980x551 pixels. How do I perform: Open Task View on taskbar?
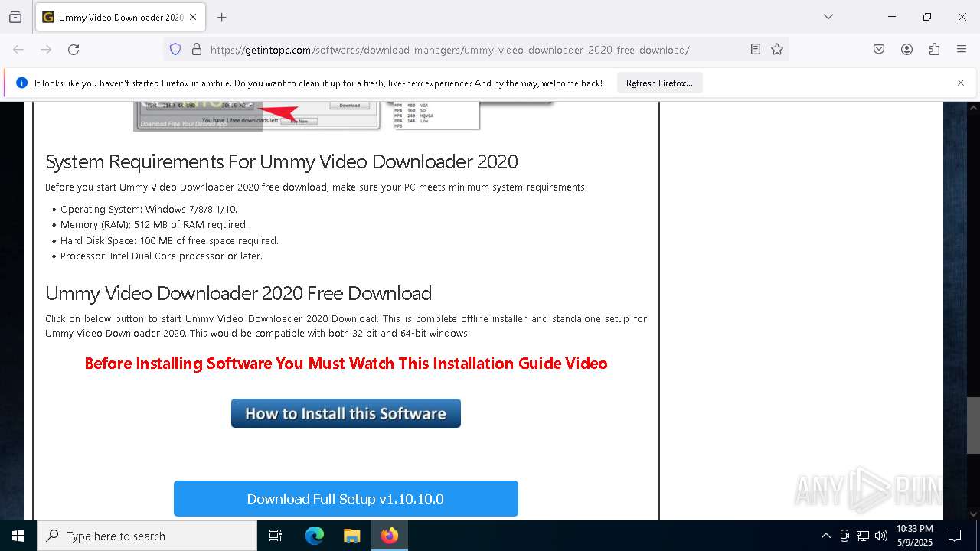pyautogui.click(x=276, y=536)
